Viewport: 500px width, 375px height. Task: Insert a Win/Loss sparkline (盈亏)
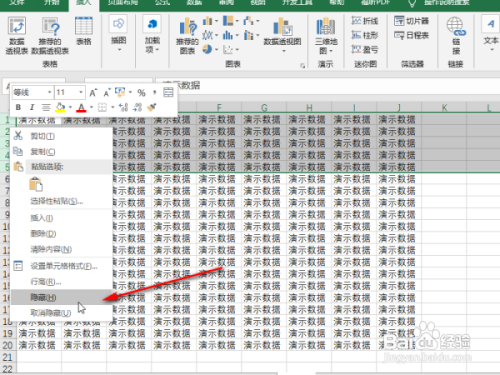(365, 50)
